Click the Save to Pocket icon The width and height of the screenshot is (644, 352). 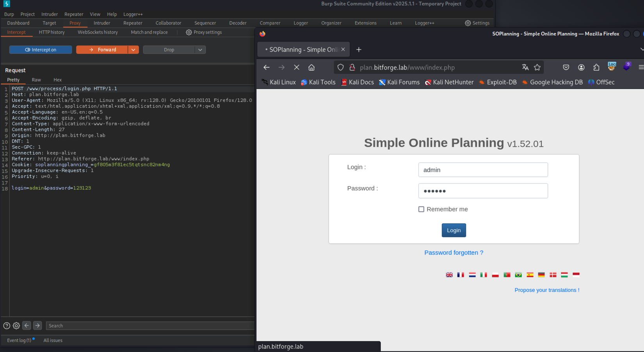[566, 68]
